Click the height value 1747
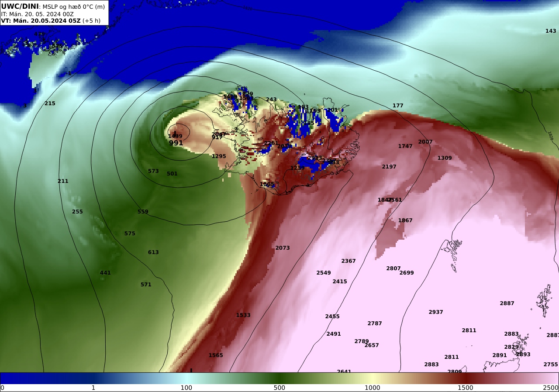 tap(405, 146)
